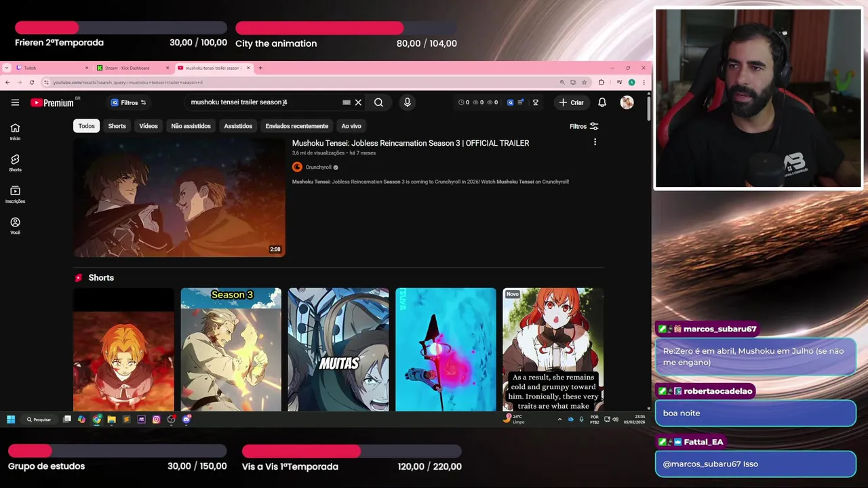This screenshot has width=868, height=488.
Task: Open the account avatar menu
Action: (x=627, y=102)
